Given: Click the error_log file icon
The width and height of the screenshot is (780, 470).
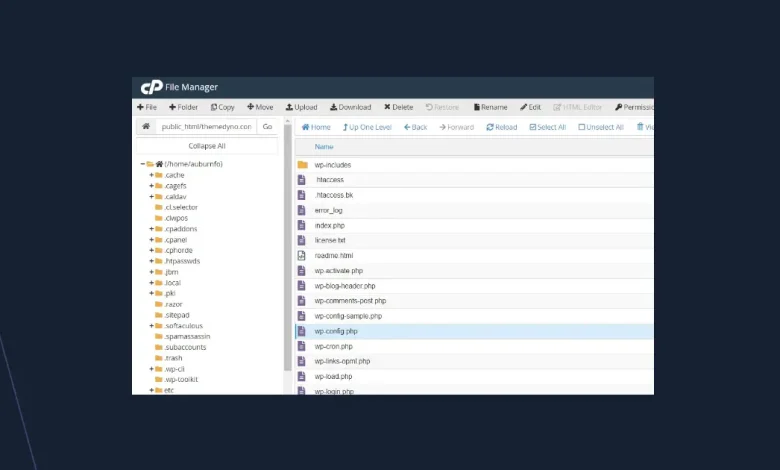Looking at the screenshot, I should [x=301, y=210].
